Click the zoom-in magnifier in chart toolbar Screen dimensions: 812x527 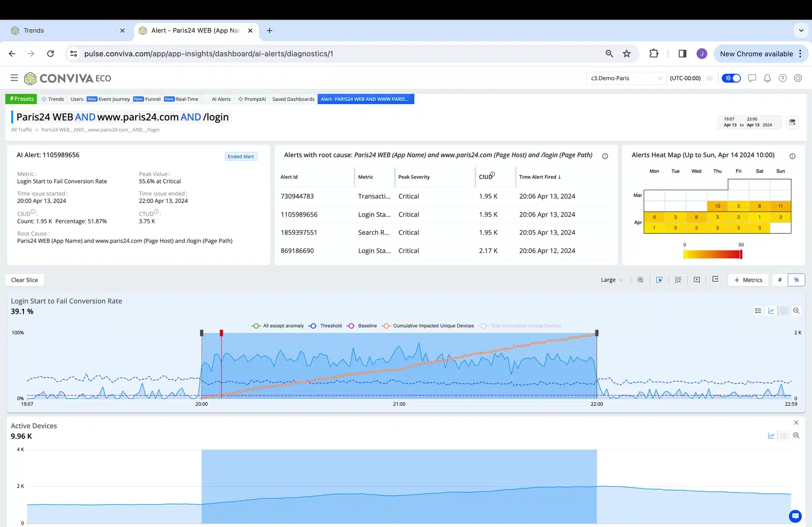pos(640,280)
